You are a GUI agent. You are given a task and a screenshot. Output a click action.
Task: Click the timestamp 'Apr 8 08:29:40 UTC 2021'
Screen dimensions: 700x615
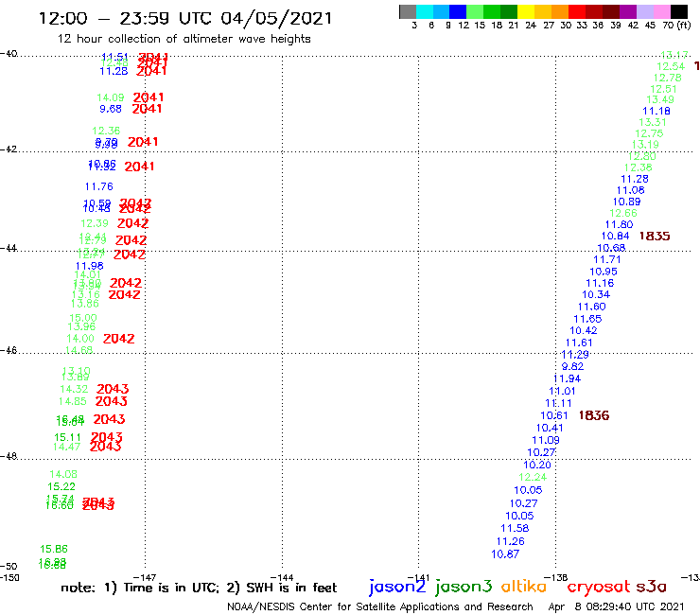tap(616, 606)
